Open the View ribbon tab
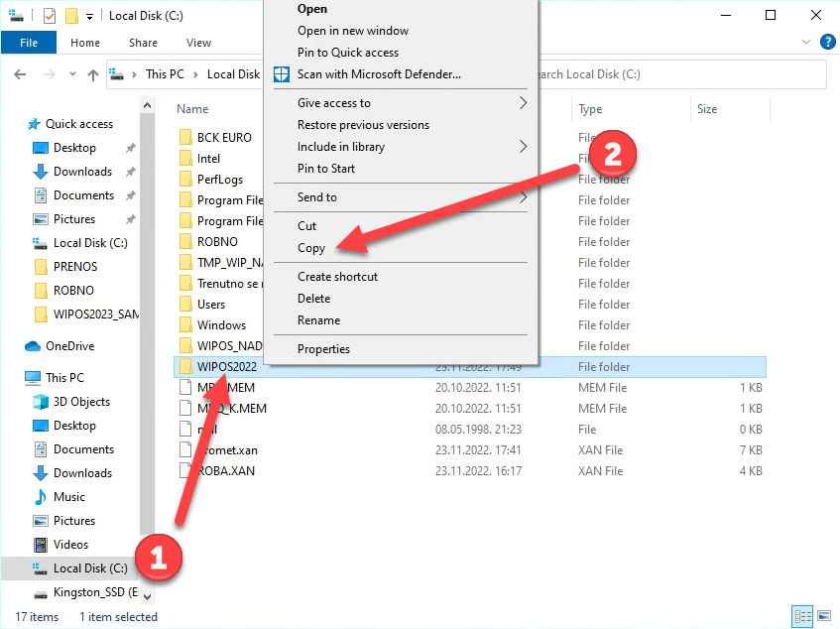Screen dimensions: 840x629 [x=198, y=43]
